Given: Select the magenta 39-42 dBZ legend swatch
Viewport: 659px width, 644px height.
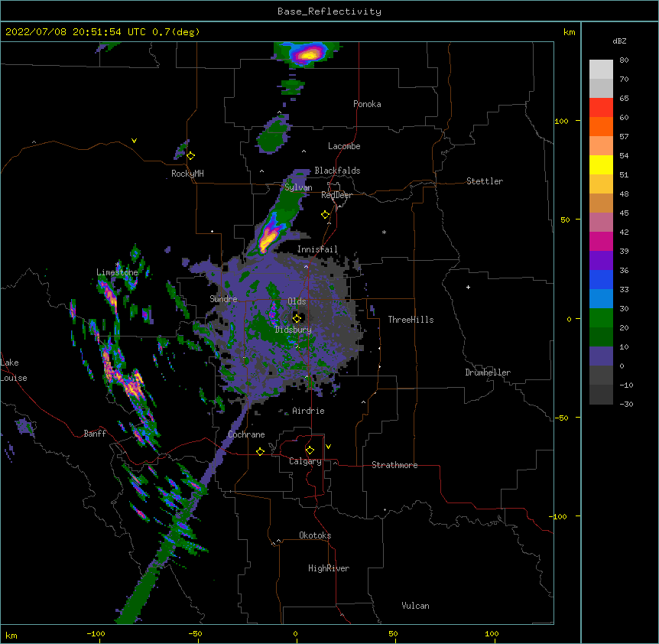Looking at the screenshot, I should pos(601,241).
